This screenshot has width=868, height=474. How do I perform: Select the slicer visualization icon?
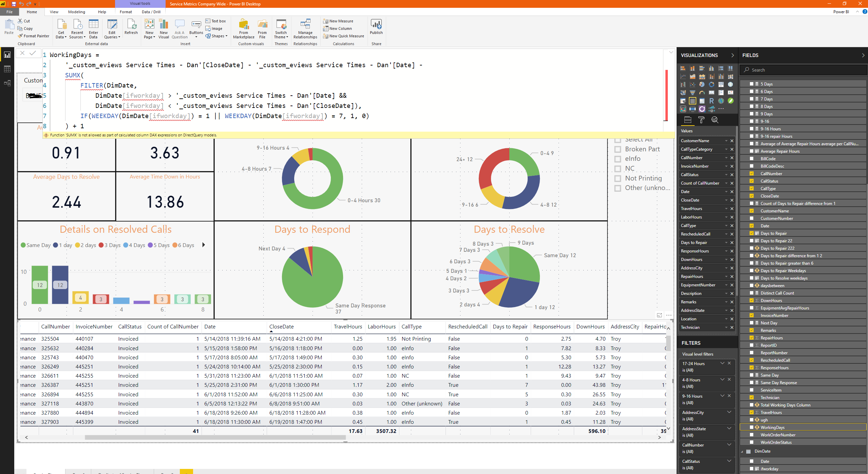pyautogui.click(x=683, y=101)
